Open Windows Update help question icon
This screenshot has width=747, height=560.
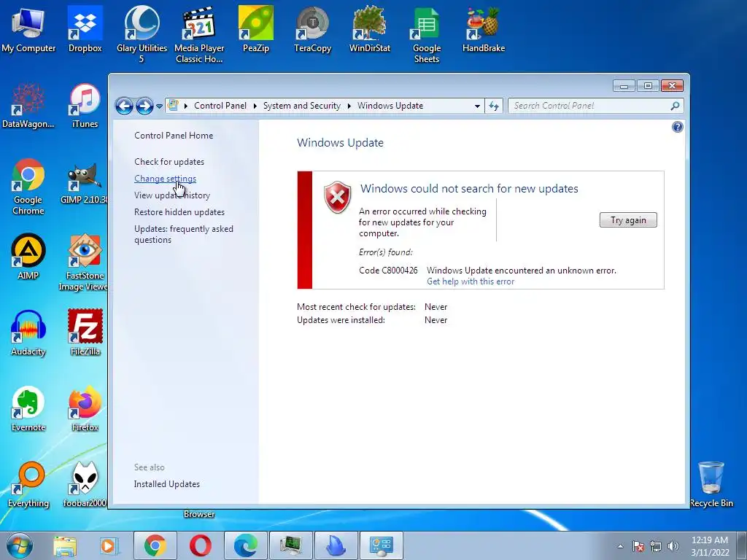point(677,127)
